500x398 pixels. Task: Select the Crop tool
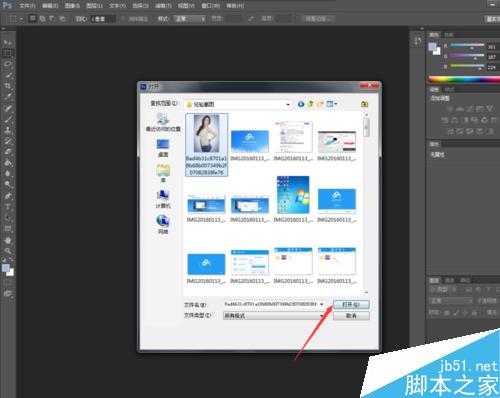pyautogui.click(x=8, y=86)
